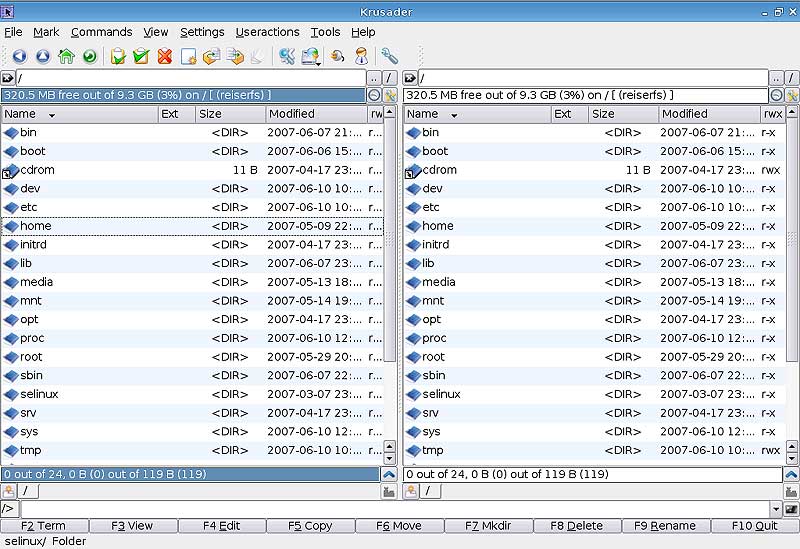Click the F3 View button
The image size is (800, 549).
(x=133, y=526)
